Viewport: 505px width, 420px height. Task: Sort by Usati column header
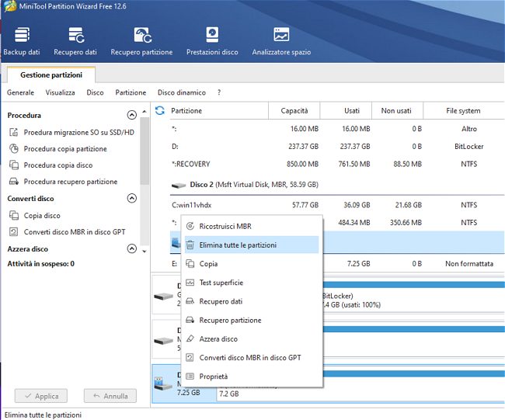346,111
